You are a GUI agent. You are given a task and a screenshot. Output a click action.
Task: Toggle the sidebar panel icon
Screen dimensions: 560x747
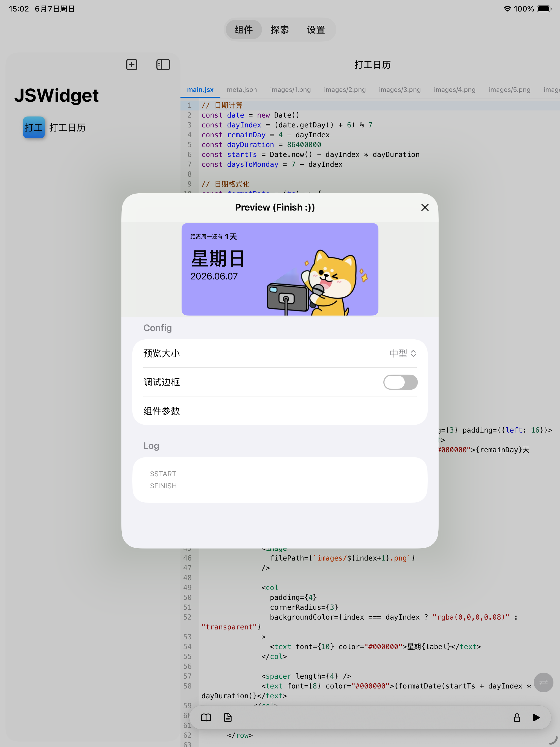coord(163,65)
